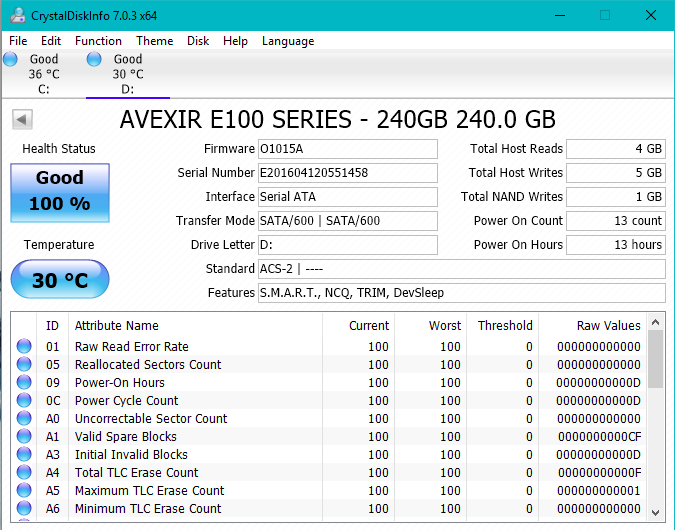
Task: Select the D: drive tab
Action: (128, 74)
